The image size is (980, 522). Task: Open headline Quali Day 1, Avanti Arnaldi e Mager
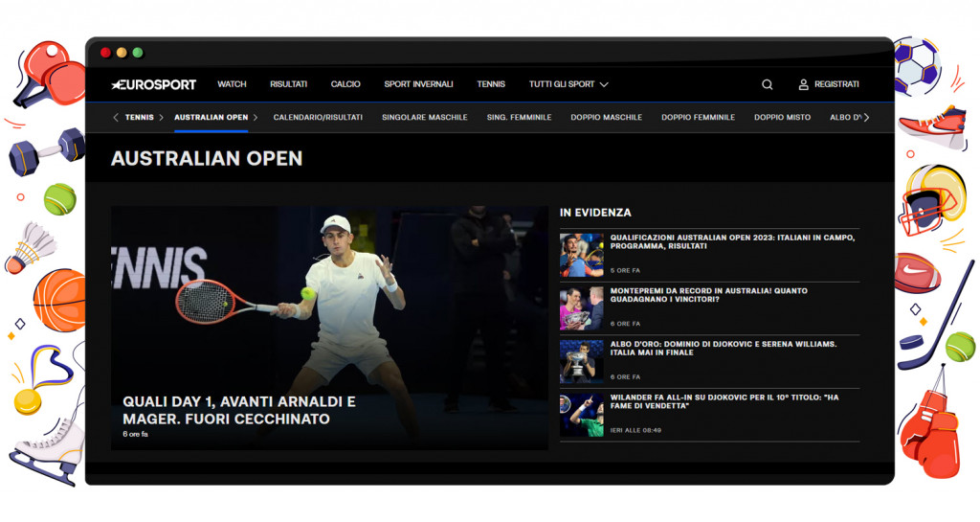(238, 410)
